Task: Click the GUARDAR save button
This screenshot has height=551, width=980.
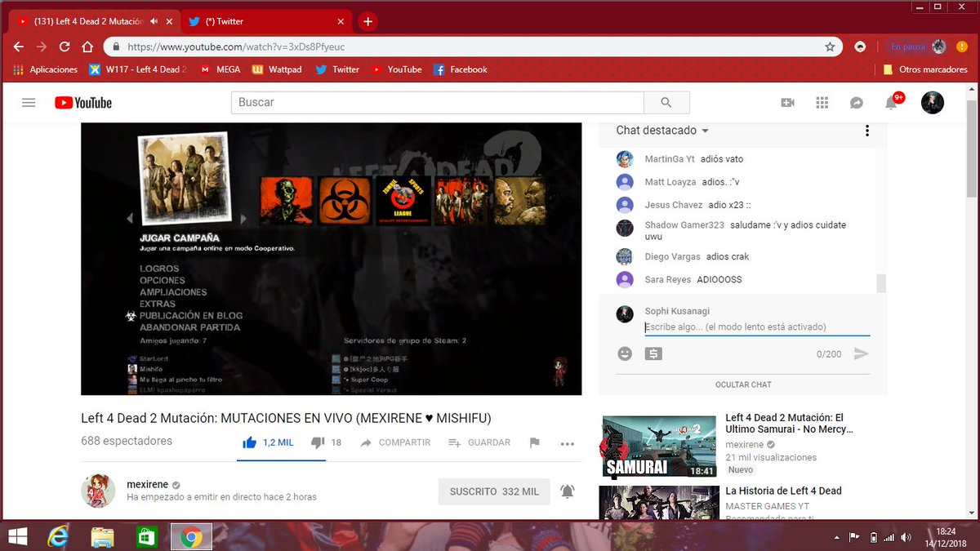Action: coord(479,442)
